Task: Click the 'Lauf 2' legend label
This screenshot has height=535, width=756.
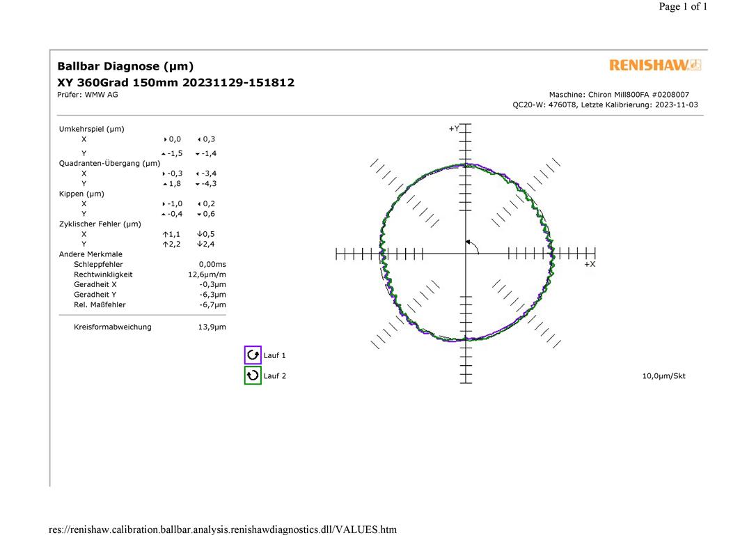Action: click(x=274, y=375)
